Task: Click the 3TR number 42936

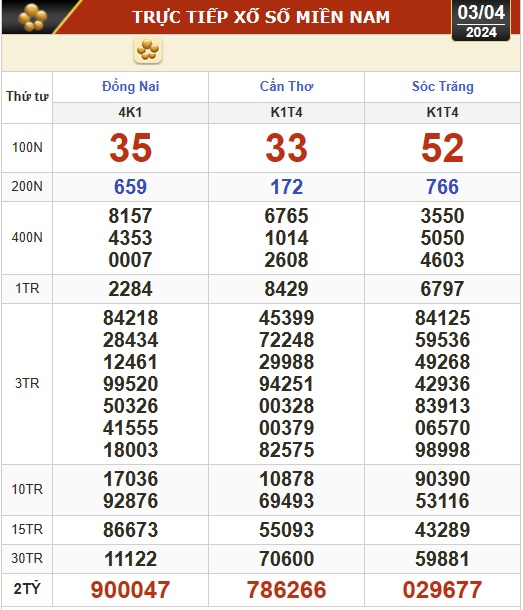Action: point(442,384)
